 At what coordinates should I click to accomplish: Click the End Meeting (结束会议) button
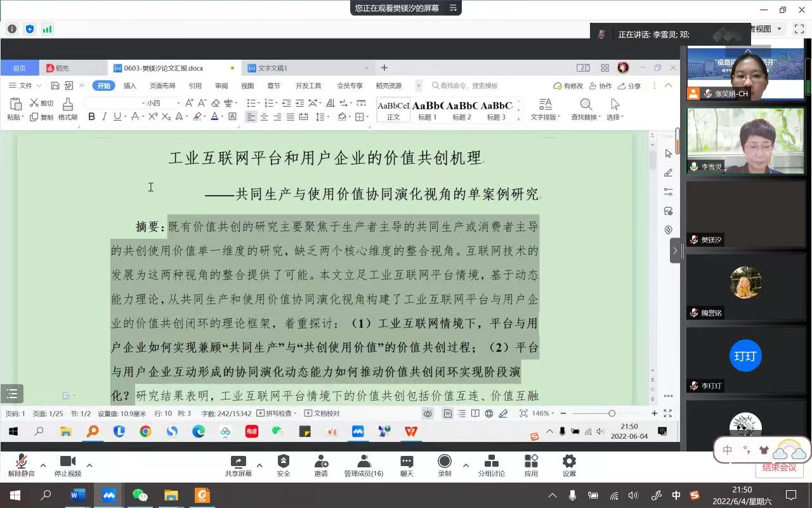(779, 467)
